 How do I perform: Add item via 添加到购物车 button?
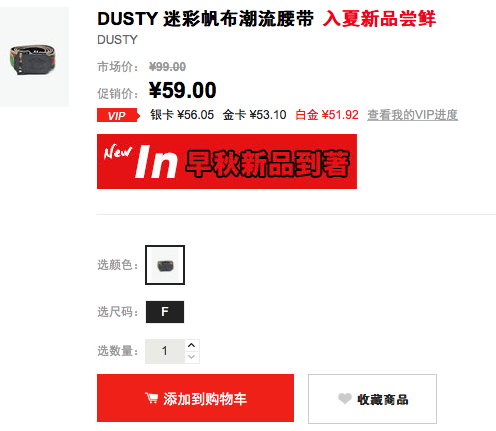tap(195, 398)
